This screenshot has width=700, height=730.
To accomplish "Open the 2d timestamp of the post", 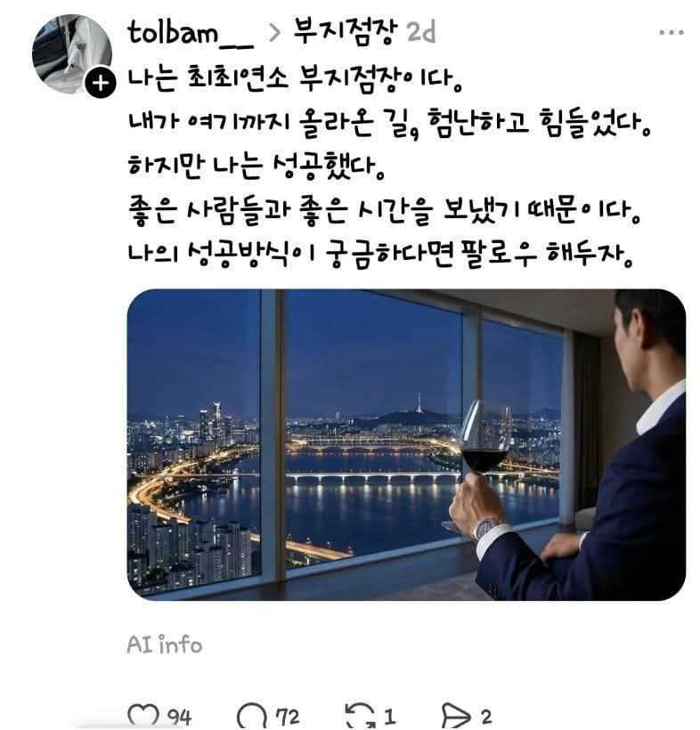I will click(x=421, y=33).
